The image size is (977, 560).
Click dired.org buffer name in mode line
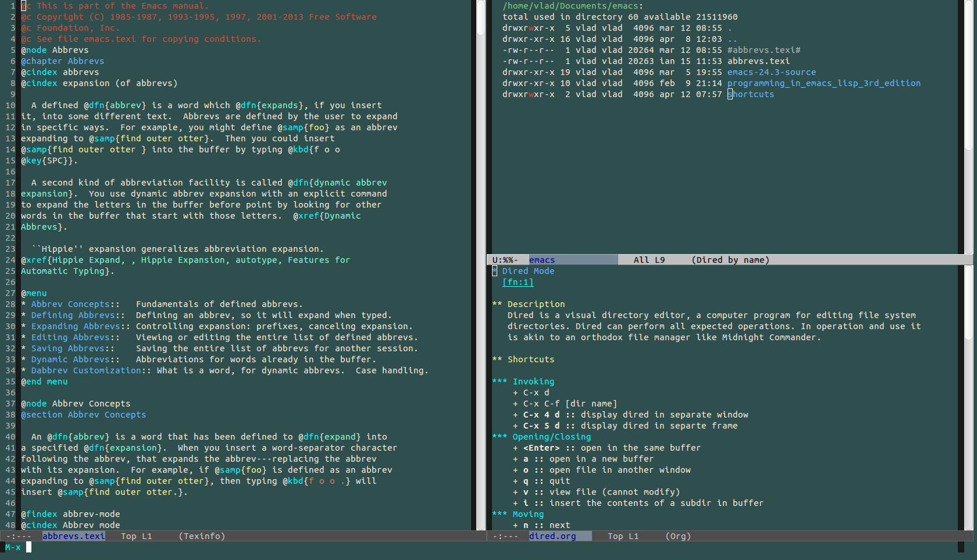tap(552, 536)
